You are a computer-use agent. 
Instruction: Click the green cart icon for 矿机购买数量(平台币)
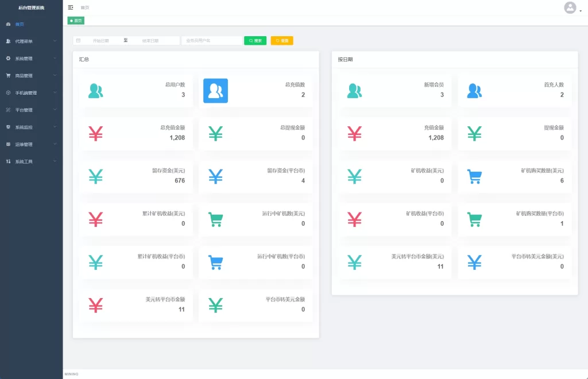pyautogui.click(x=474, y=220)
